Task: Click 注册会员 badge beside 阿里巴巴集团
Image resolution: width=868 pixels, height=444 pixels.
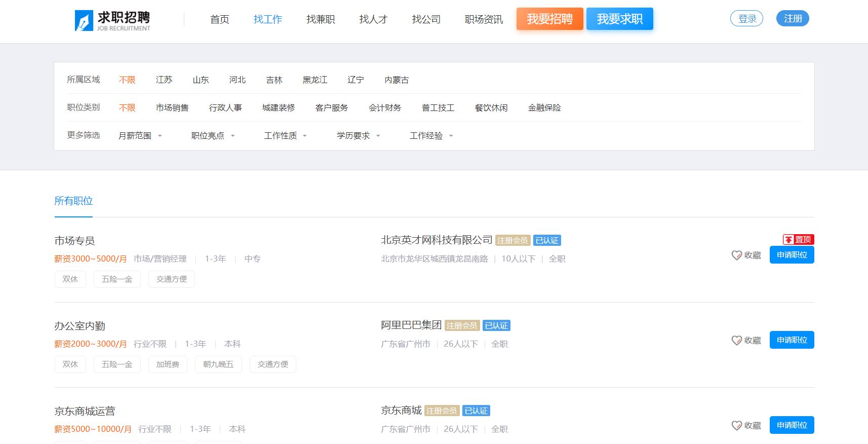Action: coord(462,326)
